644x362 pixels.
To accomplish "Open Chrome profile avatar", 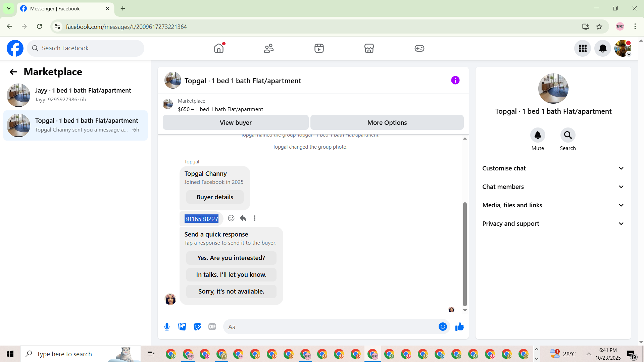I will [620, 27].
